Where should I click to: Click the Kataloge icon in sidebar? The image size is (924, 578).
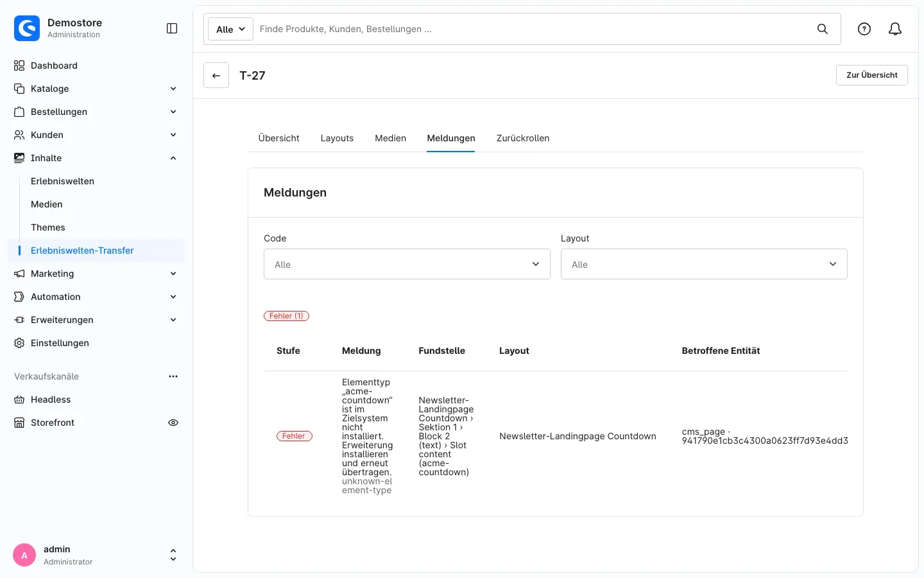tap(19, 89)
